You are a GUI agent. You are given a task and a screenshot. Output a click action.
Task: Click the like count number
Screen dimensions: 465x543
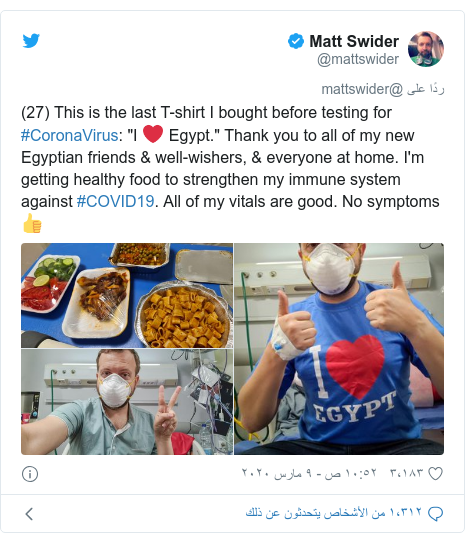[x=406, y=473]
